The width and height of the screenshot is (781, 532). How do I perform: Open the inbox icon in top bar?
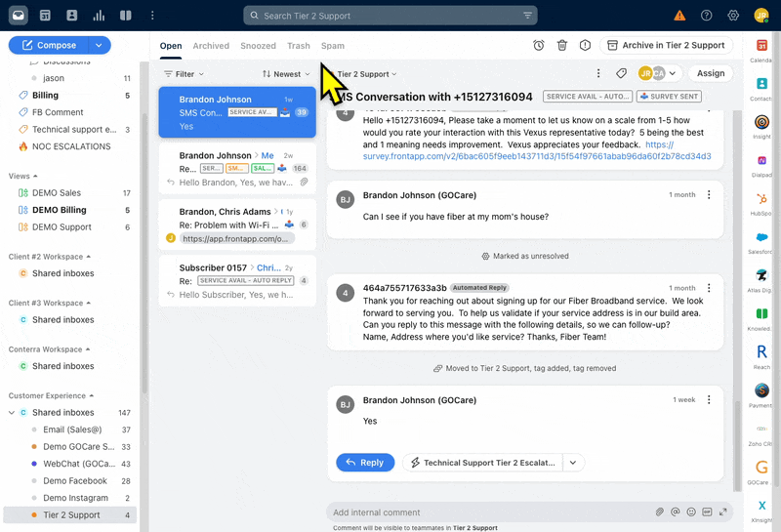(19, 16)
